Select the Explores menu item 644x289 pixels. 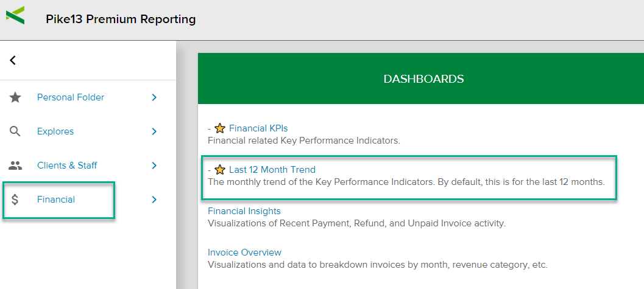pyautogui.click(x=55, y=131)
